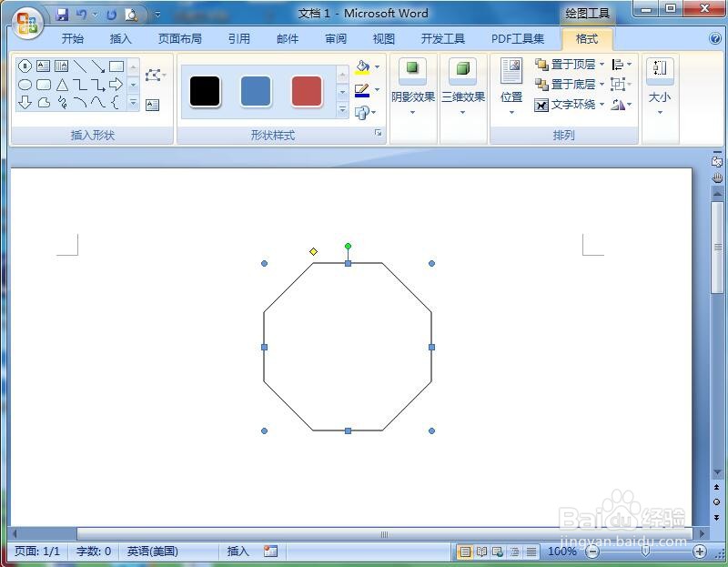Select the curve shape tool
Viewport: 728px width, 567px height.
(98, 102)
